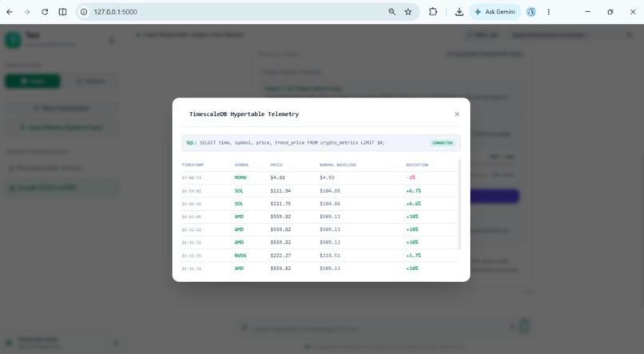This screenshot has width=644, height=354.
Task: Open the browser side panel icon
Action: [x=62, y=12]
